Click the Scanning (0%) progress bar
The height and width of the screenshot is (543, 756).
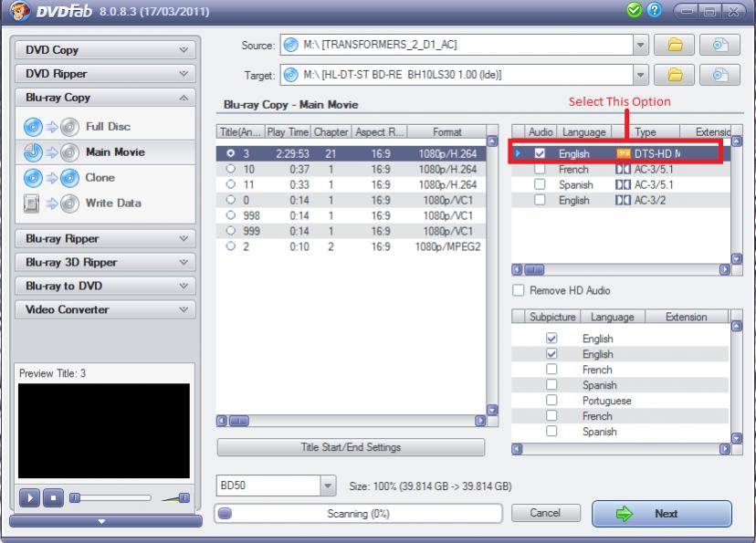pyautogui.click(x=358, y=514)
